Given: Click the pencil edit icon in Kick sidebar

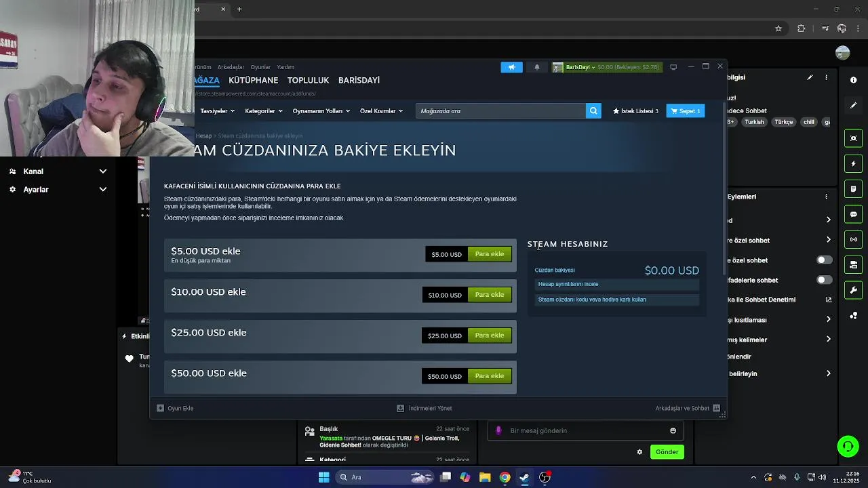Looking at the screenshot, I should (x=853, y=105).
